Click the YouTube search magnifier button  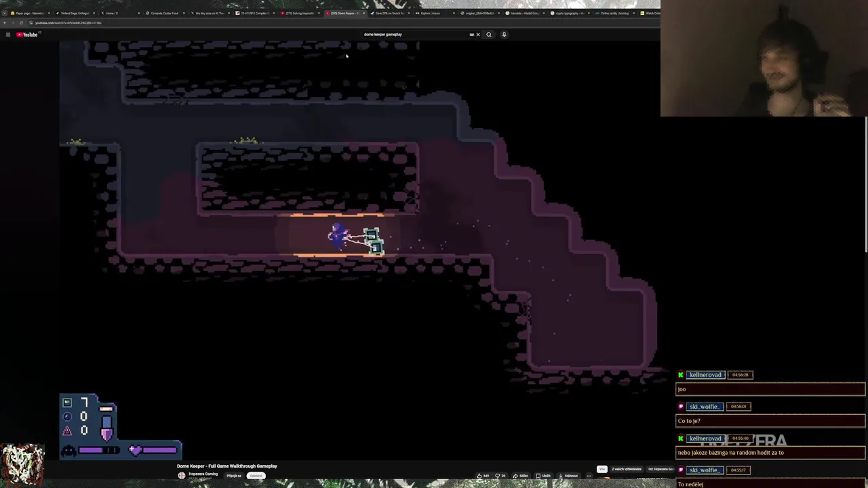[489, 35]
